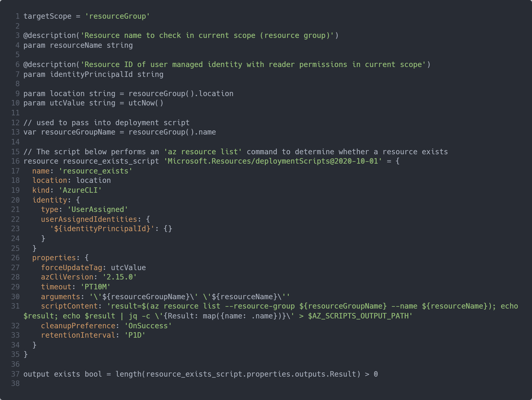
Task: Click the azCliVersion value '2.15.0'
Action: 119,277
